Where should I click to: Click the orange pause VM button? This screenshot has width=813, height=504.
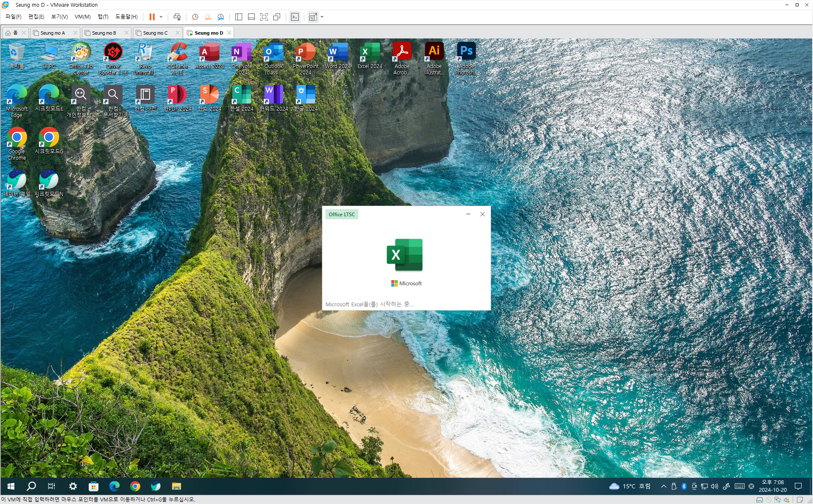[152, 17]
